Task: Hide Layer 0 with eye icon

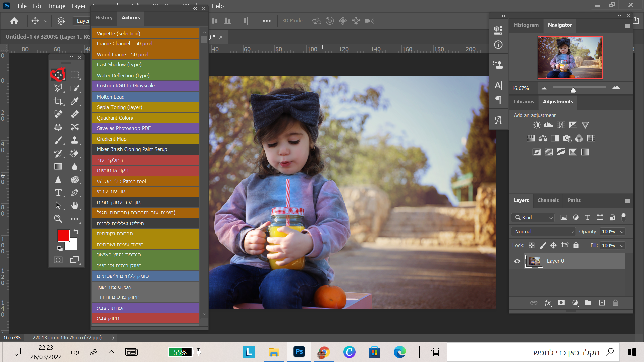Action: tap(517, 261)
